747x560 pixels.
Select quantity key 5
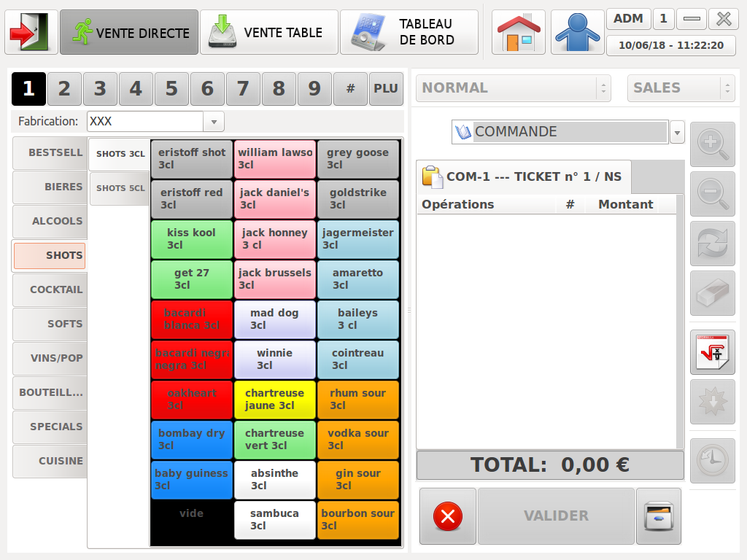pyautogui.click(x=171, y=88)
